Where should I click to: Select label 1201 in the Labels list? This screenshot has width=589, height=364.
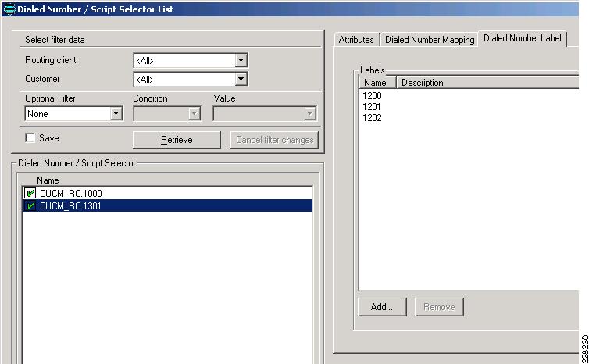click(x=372, y=107)
